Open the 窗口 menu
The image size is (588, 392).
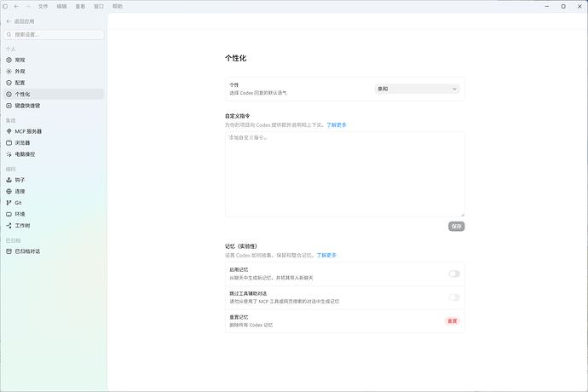(x=99, y=6)
